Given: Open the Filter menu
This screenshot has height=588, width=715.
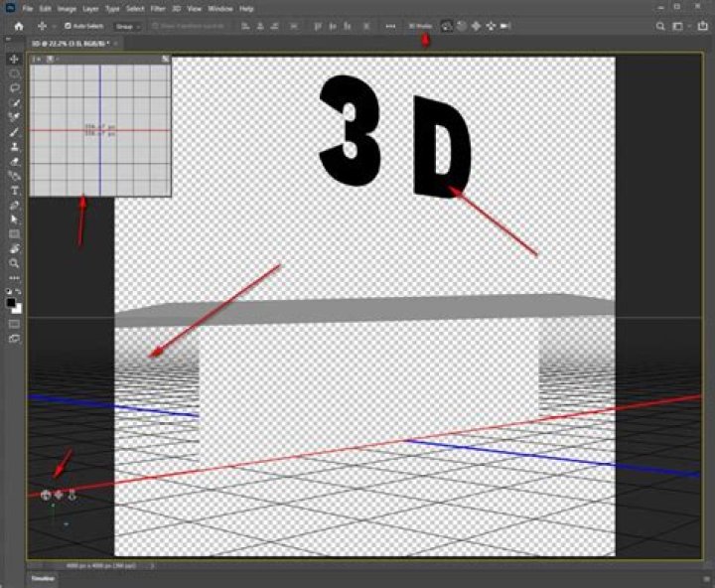Looking at the screenshot, I should [x=158, y=8].
